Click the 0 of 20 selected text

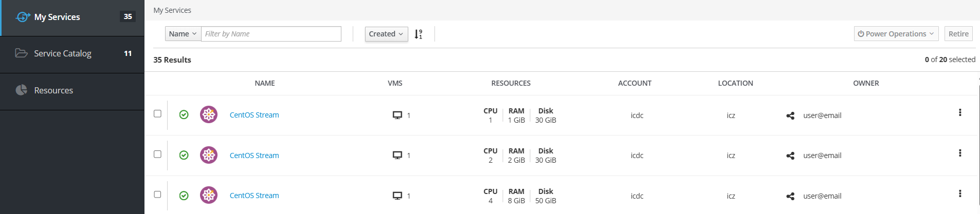[x=950, y=60]
